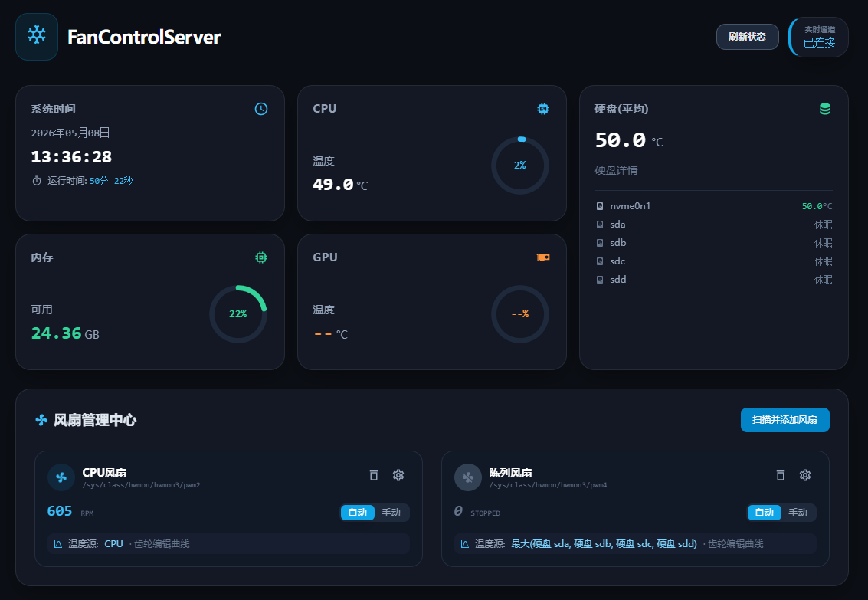Set CPU风扇 to 自动 mode

358,513
